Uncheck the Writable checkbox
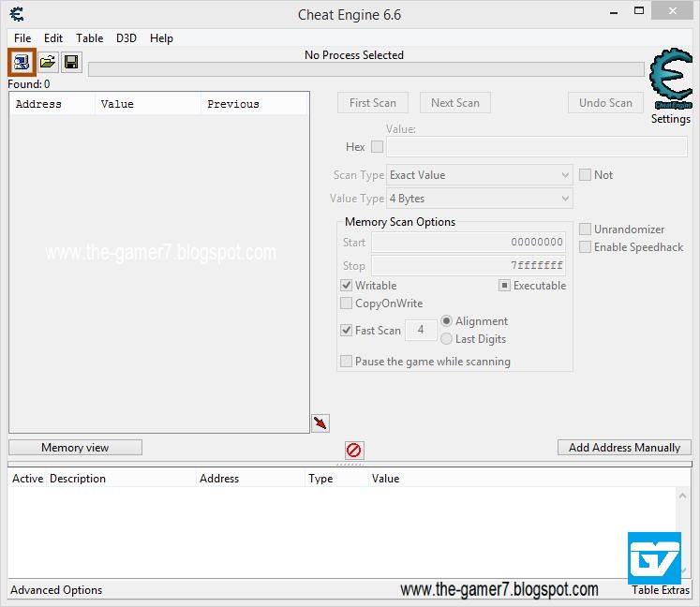 pos(346,285)
